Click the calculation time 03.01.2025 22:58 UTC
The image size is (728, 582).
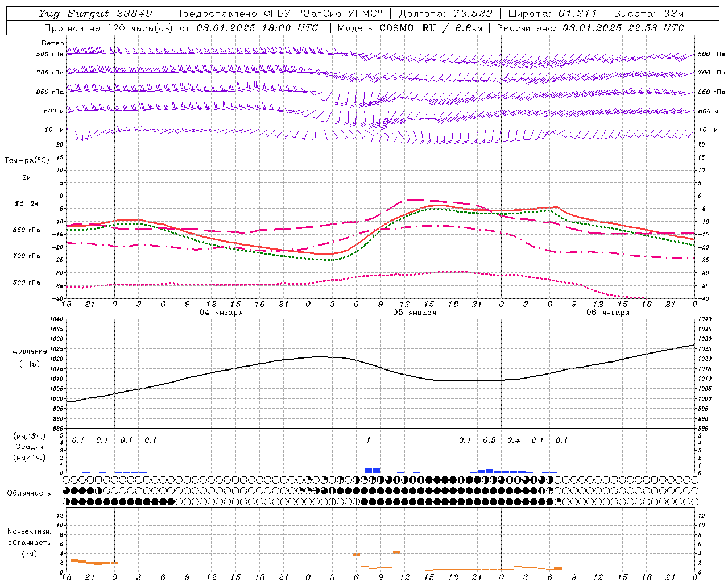point(623,28)
